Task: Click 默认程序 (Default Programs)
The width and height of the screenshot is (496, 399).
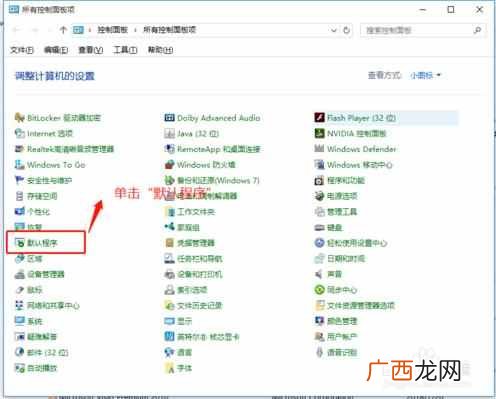Action: pyautogui.click(x=36, y=243)
